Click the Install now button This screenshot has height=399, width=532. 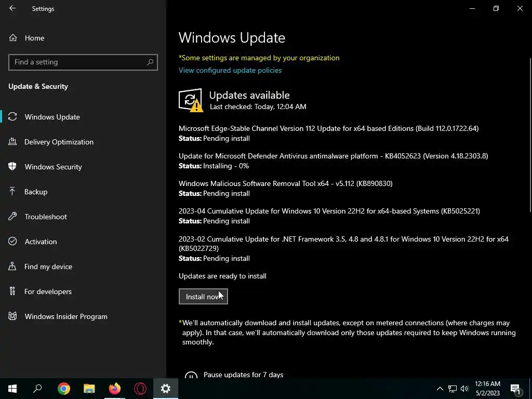pos(203,297)
